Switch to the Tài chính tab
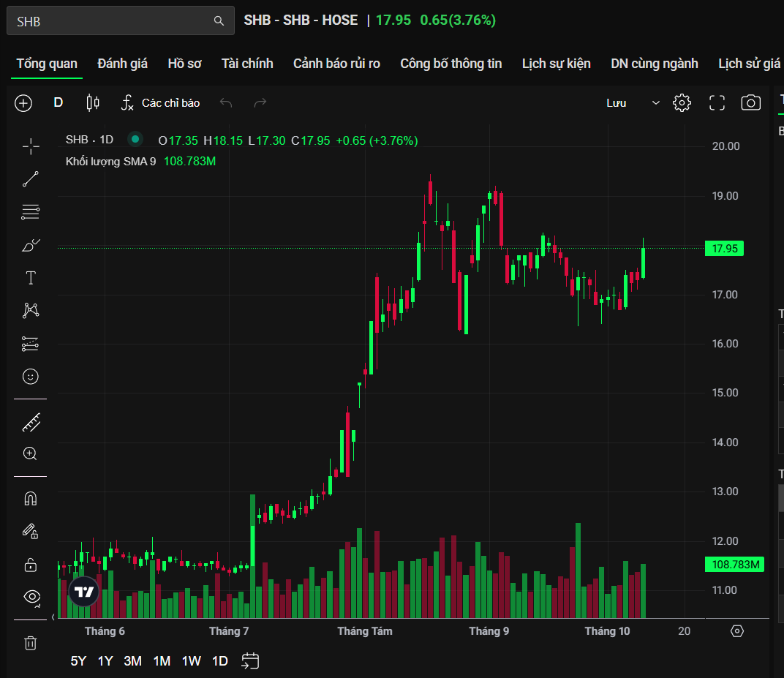Screen dimensions: 784x678 [247, 64]
